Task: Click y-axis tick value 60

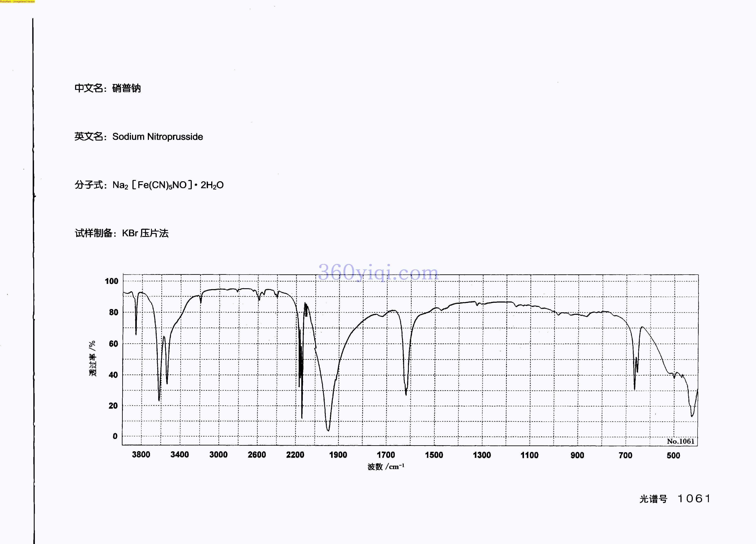Action: (113, 344)
